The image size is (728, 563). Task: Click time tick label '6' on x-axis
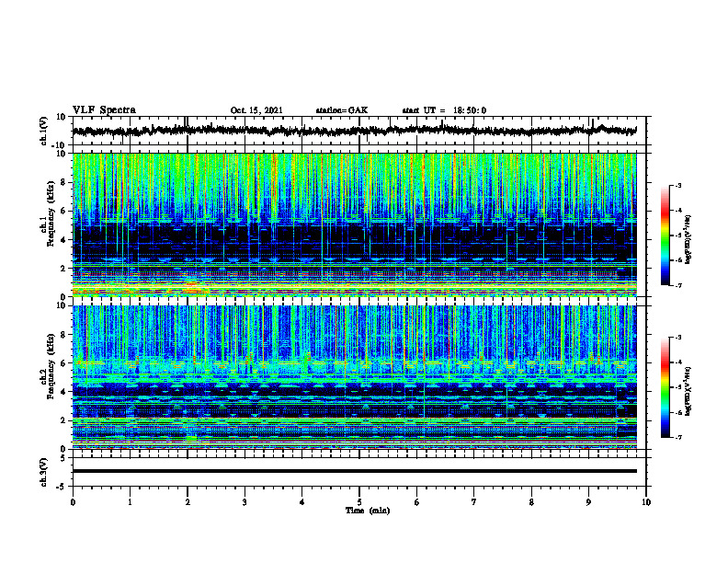417,502
